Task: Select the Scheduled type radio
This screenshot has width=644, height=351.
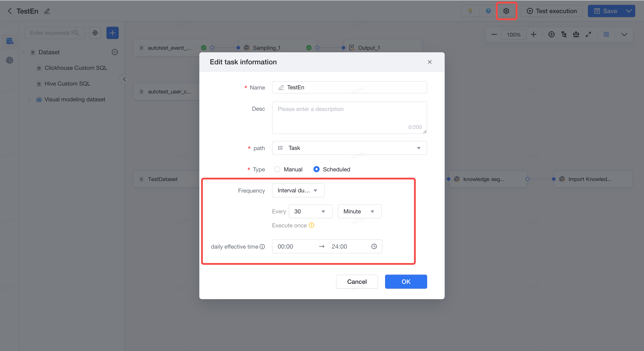Action: click(x=316, y=169)
